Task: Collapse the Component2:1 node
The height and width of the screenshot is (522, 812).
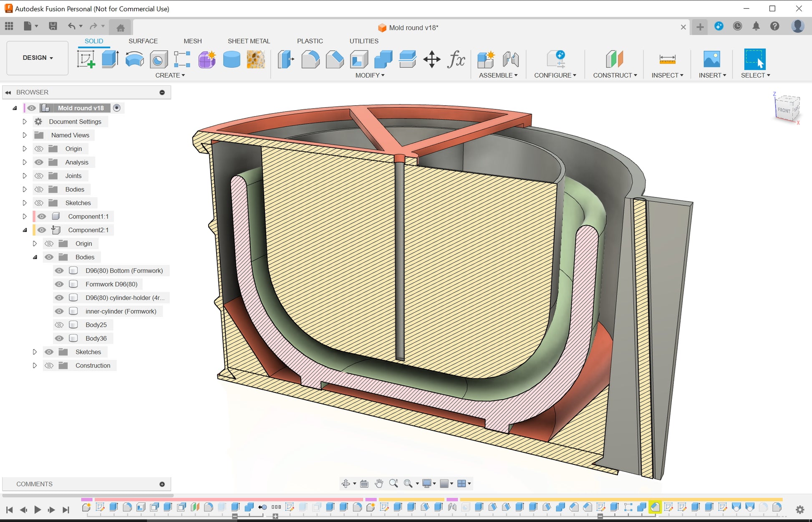Action: 25,230
